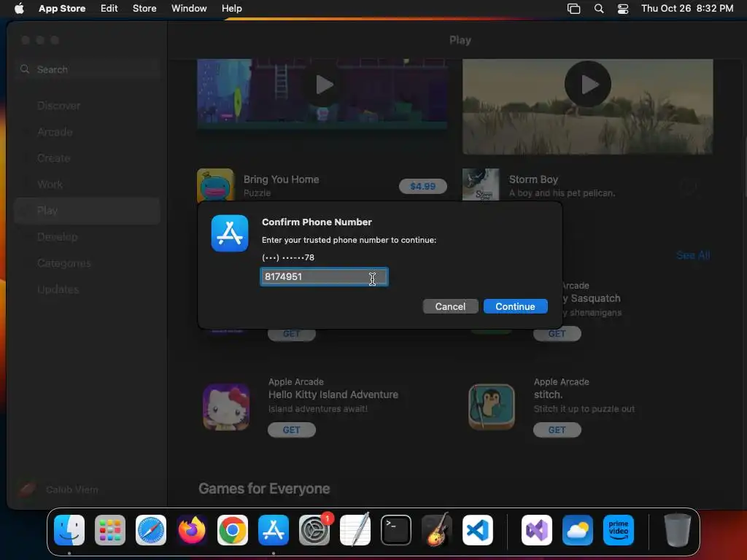Get Hello Kitty Island Adventure

(x=292, y=430)
